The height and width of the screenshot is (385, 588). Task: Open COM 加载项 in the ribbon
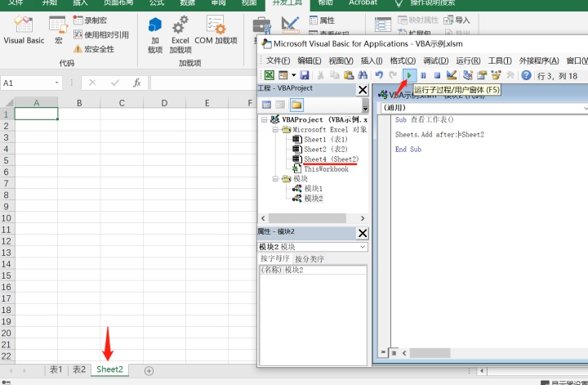pos(216,30)
